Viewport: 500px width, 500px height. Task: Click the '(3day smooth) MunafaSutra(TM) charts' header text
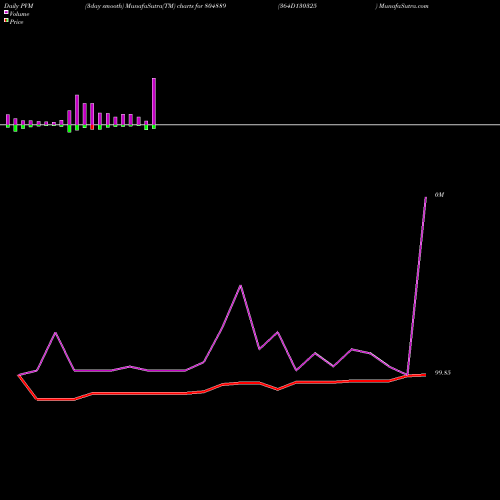[x=140, y=6]
